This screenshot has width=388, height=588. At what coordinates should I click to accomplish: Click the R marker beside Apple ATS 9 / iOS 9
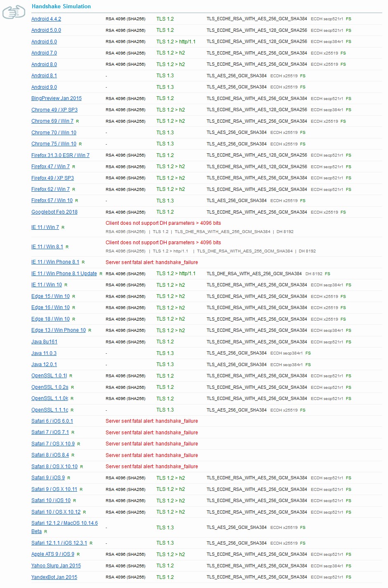pos(78,555)
